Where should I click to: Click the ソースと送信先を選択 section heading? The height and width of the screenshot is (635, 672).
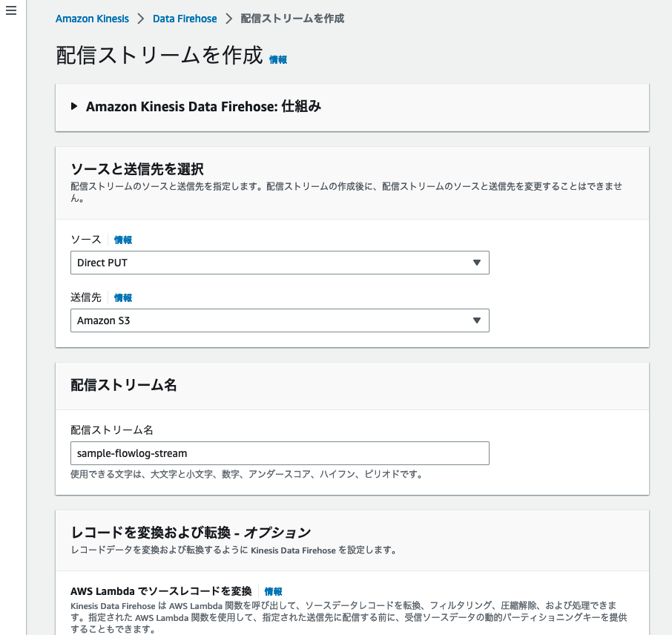[x=137, y=169]
